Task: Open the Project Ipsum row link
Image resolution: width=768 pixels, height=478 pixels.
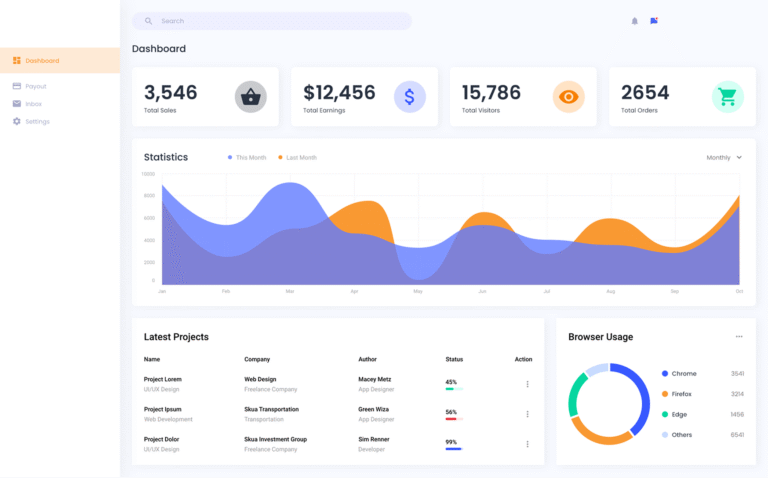Action: [163, 409]
